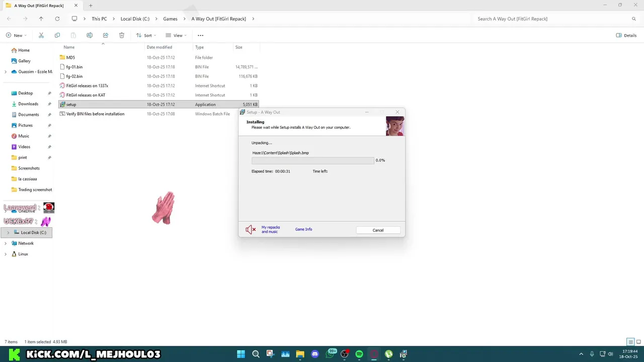
Task: Click the character portrait in setup dialog
Action: click(395, 126)
